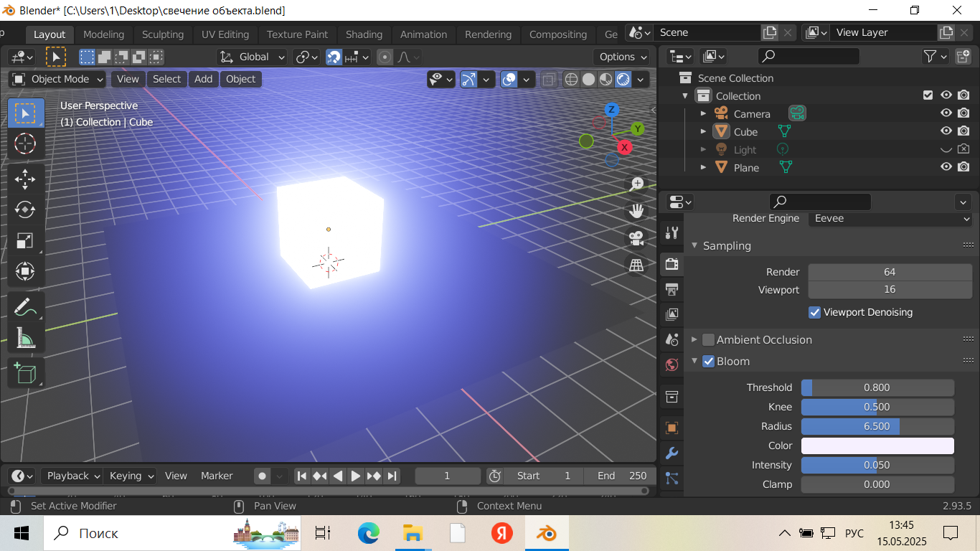Open the Render Engine dropdown

890,218
